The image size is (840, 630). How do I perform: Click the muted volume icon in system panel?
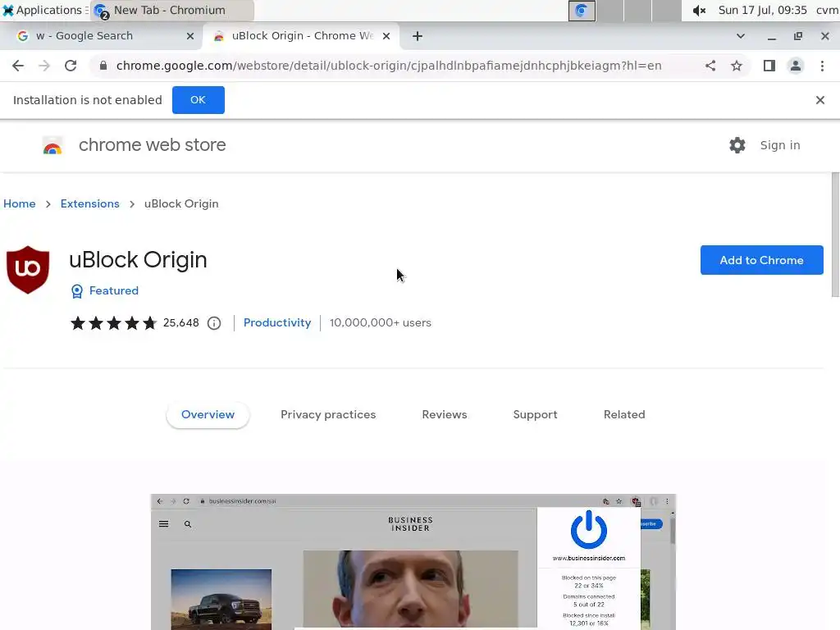point(699,11)
